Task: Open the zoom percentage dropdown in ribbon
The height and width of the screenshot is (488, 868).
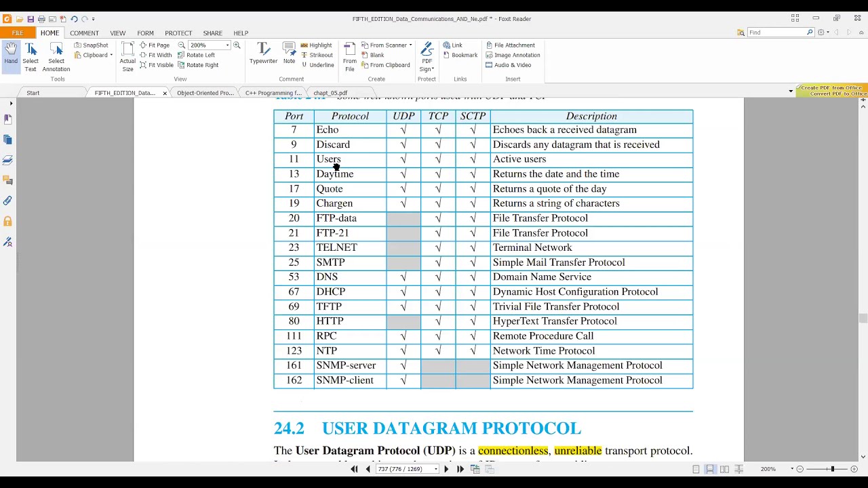Action: tap(227, 45)
